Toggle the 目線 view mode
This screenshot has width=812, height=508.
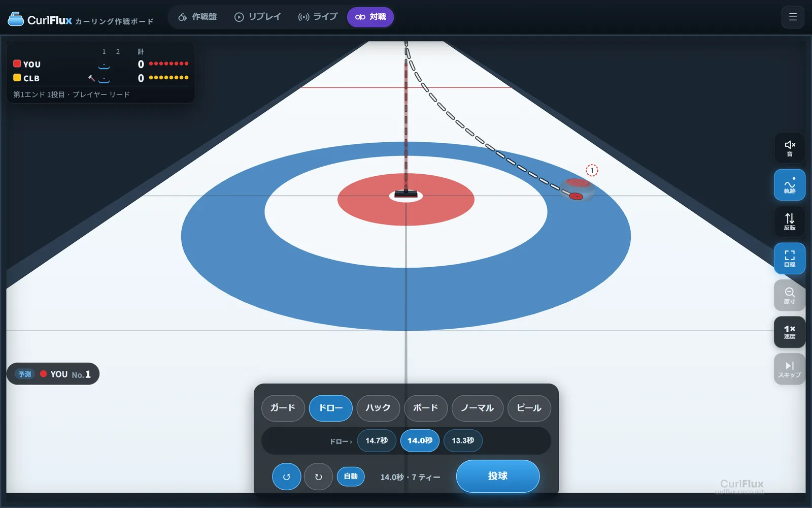790,259
